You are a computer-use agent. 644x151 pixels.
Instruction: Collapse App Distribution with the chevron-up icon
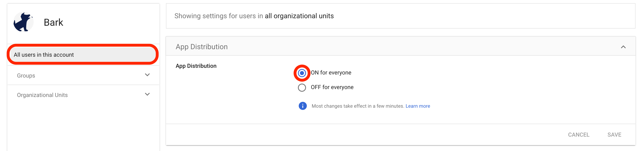click(623, 47)
